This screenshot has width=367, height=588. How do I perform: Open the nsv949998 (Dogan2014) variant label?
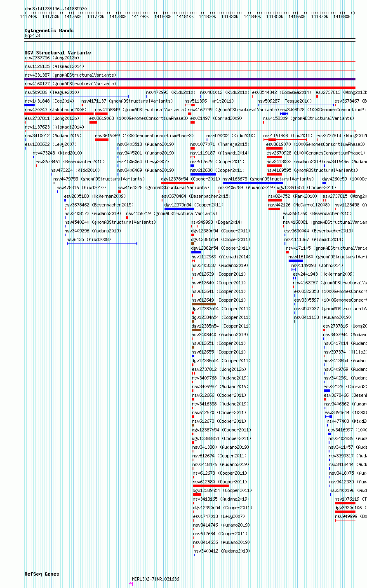(x=216, y=222)
